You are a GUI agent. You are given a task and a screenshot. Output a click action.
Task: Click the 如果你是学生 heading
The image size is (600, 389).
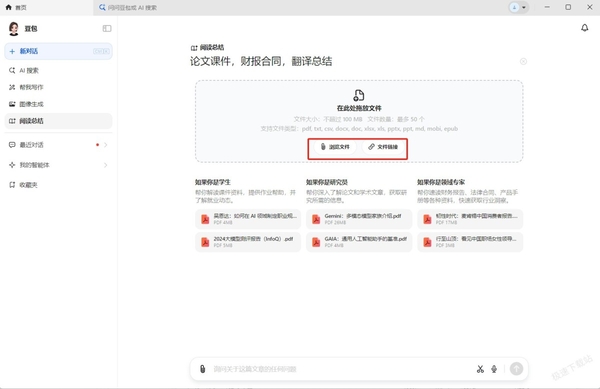[x=213, y=182]
